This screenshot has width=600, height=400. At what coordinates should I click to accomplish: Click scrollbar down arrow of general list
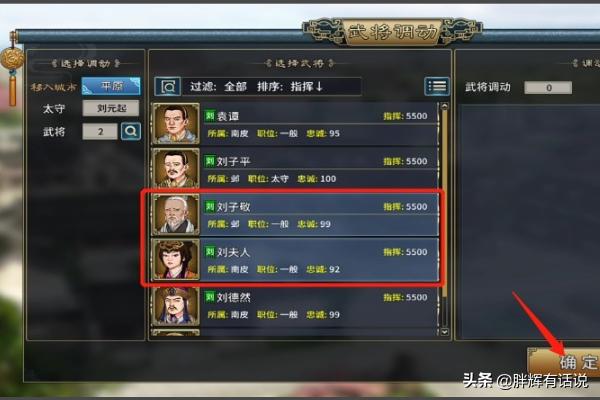tap(444, 331)
